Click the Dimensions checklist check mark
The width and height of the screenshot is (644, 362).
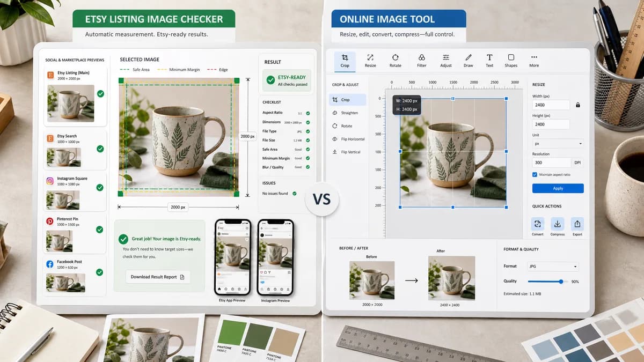point(308,122)
